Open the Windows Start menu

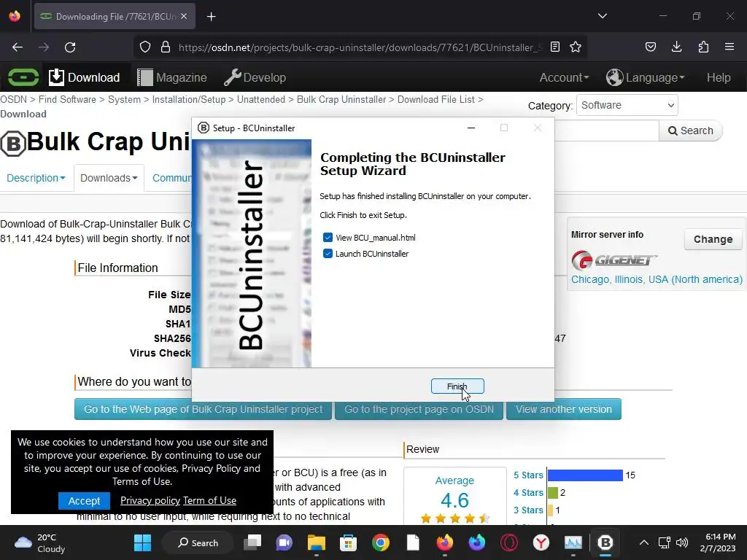click(142, 542)
